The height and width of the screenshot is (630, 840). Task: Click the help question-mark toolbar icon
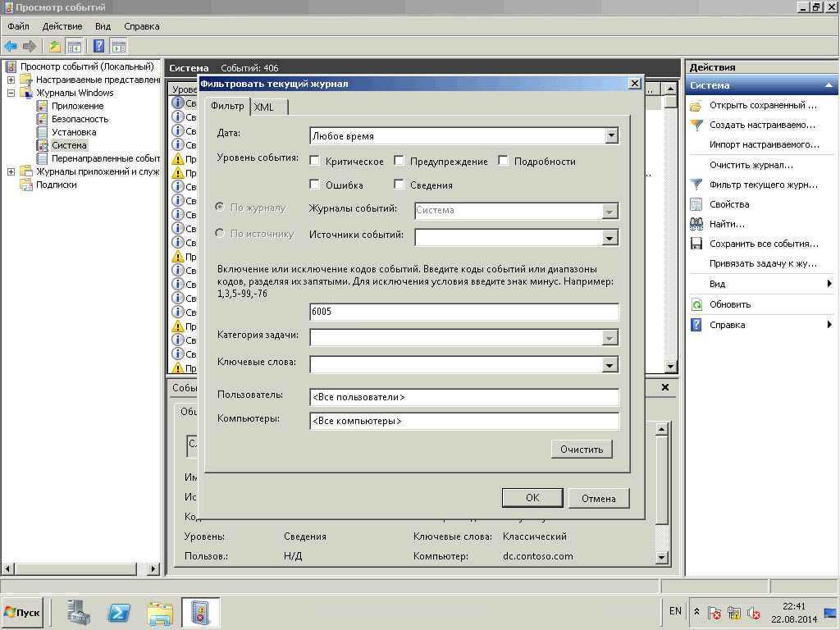click(x=98, y=46)
